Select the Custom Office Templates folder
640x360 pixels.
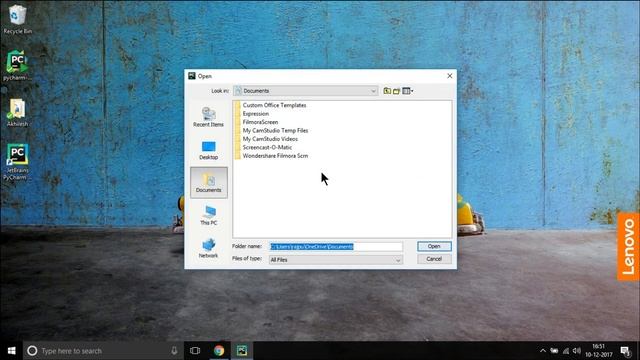coord(274,105)
